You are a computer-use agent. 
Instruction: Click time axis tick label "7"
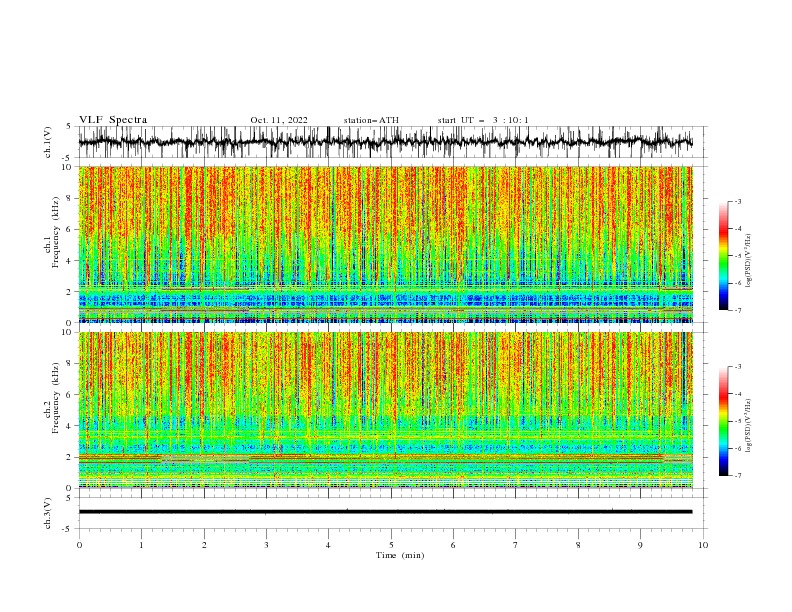(x=516, y=545)
